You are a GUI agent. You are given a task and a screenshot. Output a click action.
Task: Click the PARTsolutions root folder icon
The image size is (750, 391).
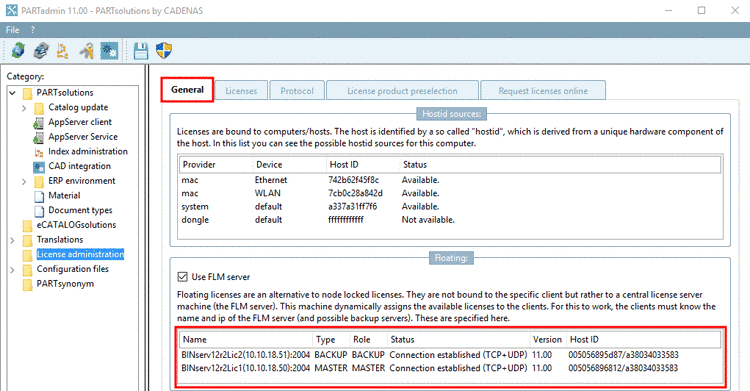27,93
